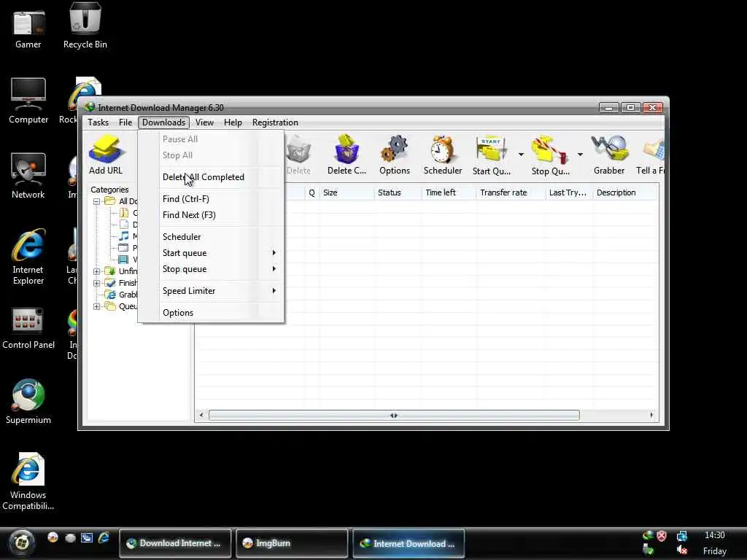The width and height of the screenshot is (747, 560).
Task: Launch Internet Explorer from quick launch
Action: tap(104, 537)
